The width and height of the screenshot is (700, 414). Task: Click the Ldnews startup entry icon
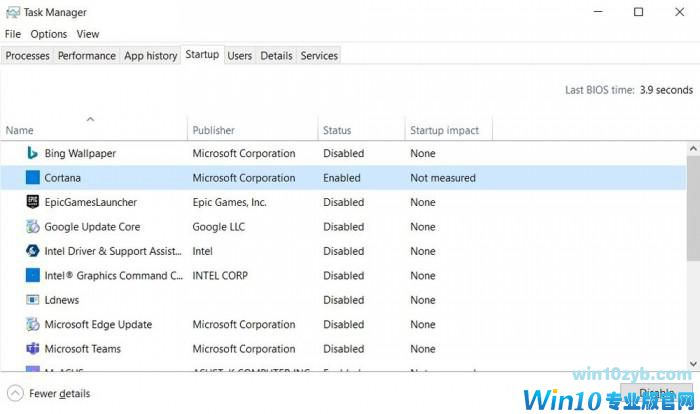32,300
